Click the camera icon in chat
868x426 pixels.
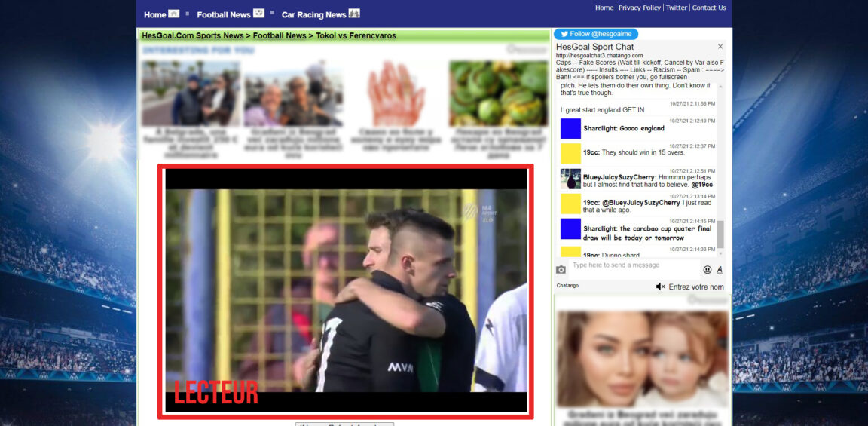point(561,269)
